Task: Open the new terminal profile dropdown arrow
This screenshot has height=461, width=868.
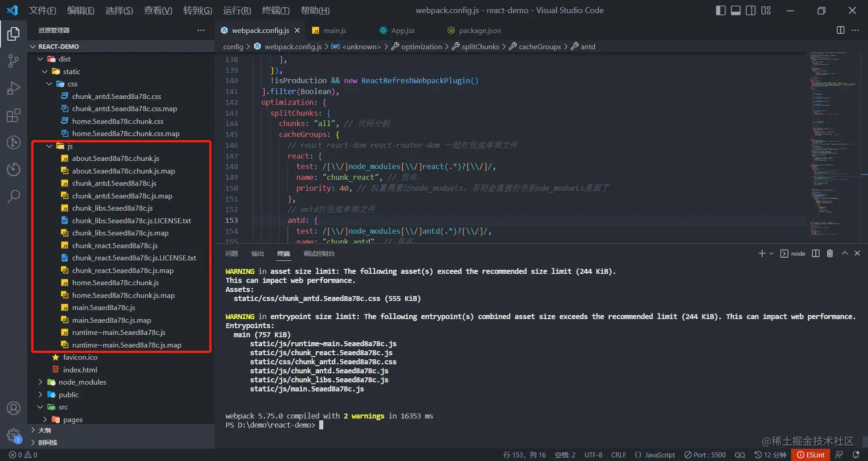Action: [771, 253]
